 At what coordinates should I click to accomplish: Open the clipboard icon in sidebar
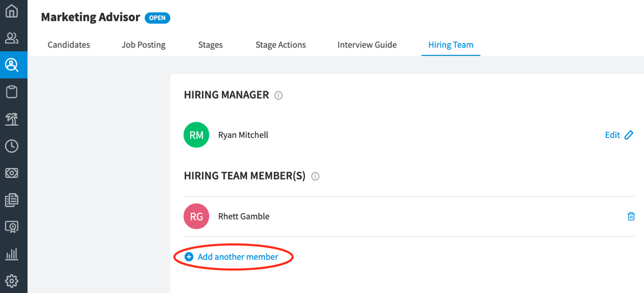point(12,92)
